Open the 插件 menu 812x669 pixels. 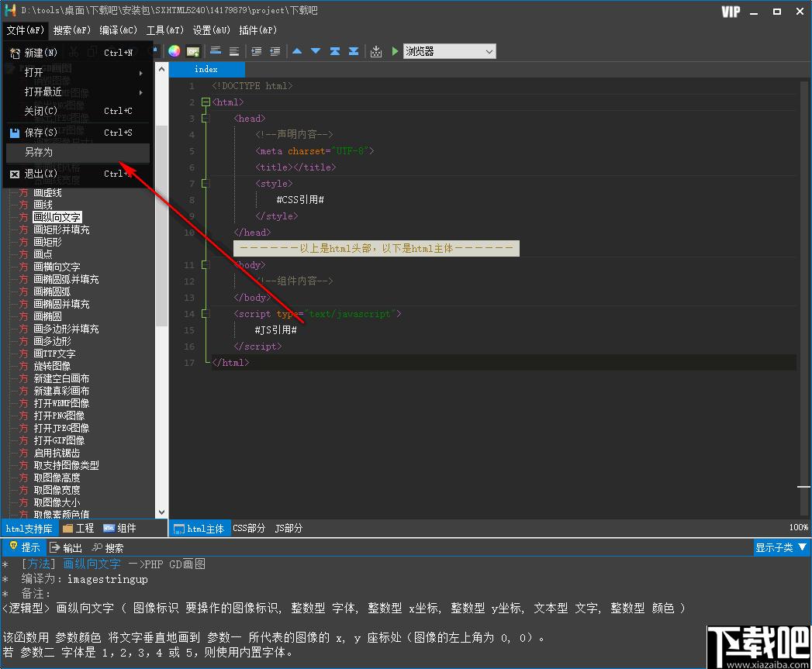coord(258,30)
